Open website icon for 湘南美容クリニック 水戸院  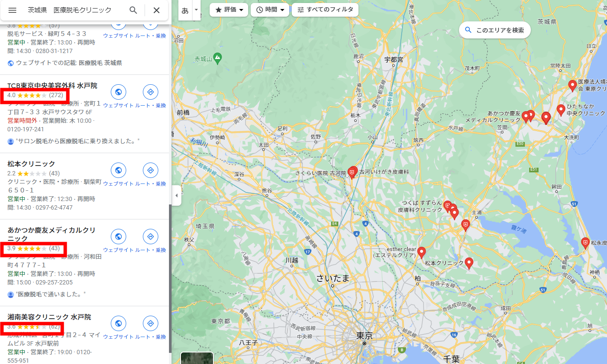click(118, 323)
